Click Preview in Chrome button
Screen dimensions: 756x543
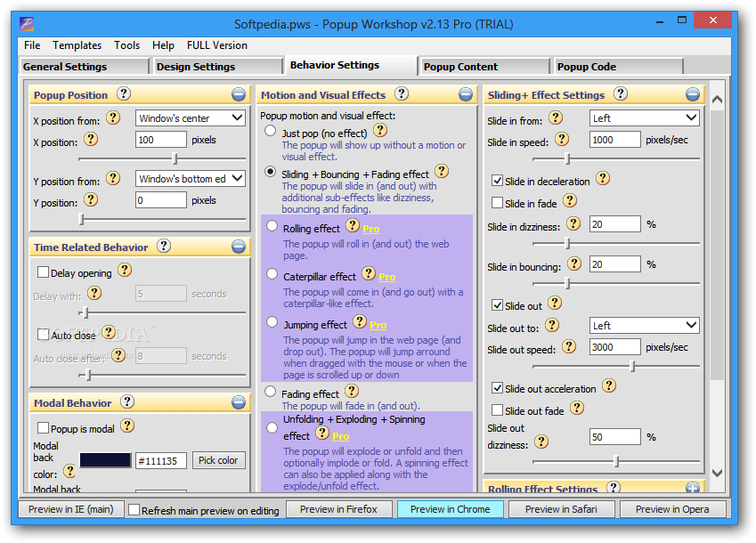pos(450,509)
